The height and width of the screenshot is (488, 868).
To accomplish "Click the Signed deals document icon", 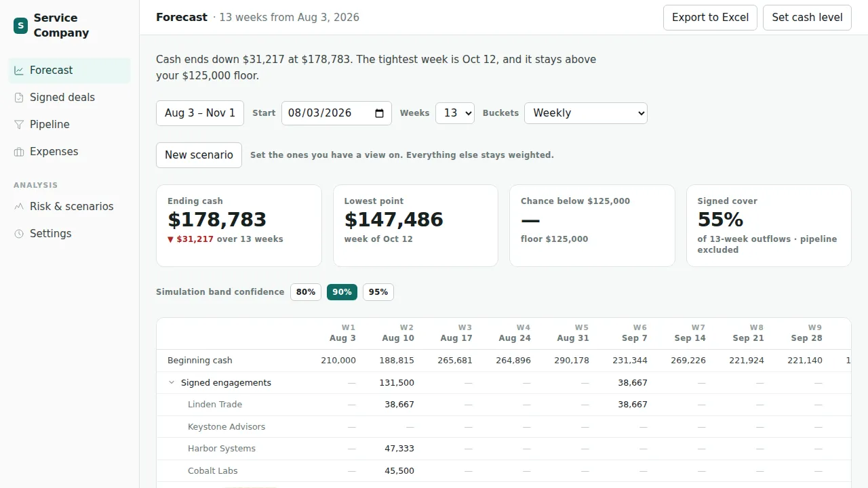I will click(19, 98).
